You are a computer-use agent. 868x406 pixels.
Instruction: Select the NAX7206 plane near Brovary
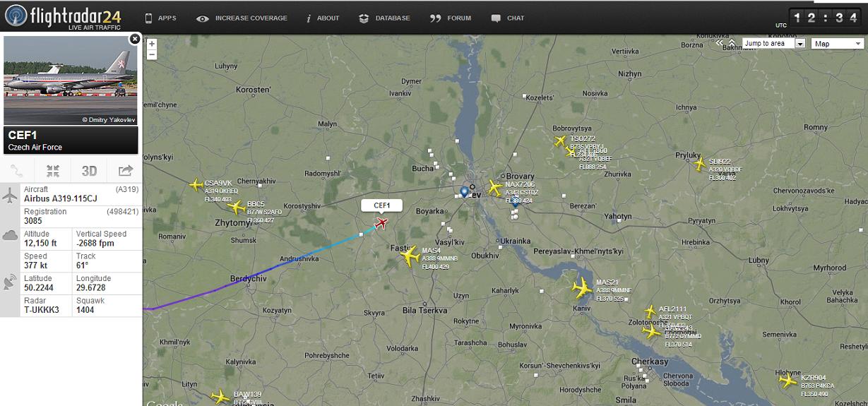(496, 188)
